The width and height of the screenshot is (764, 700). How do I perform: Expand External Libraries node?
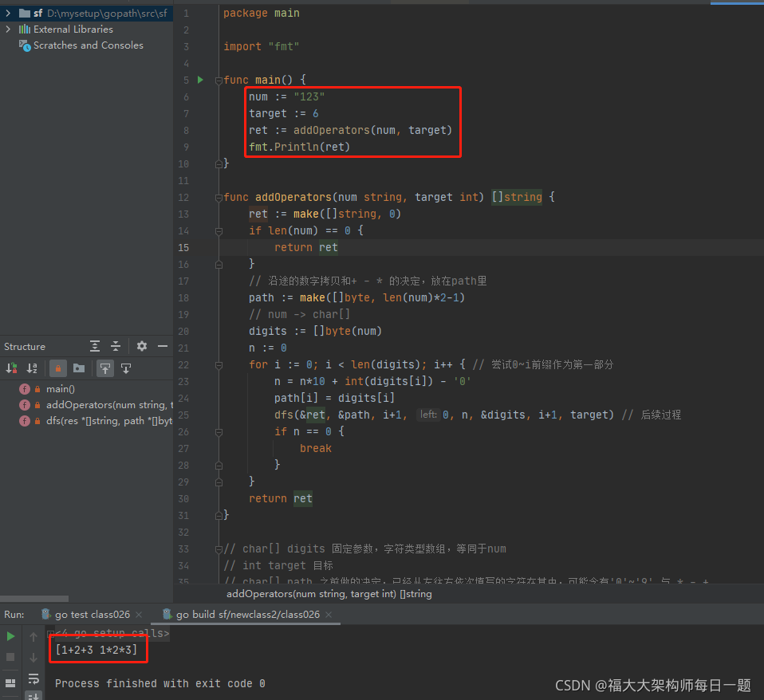[x=8, y=29]
